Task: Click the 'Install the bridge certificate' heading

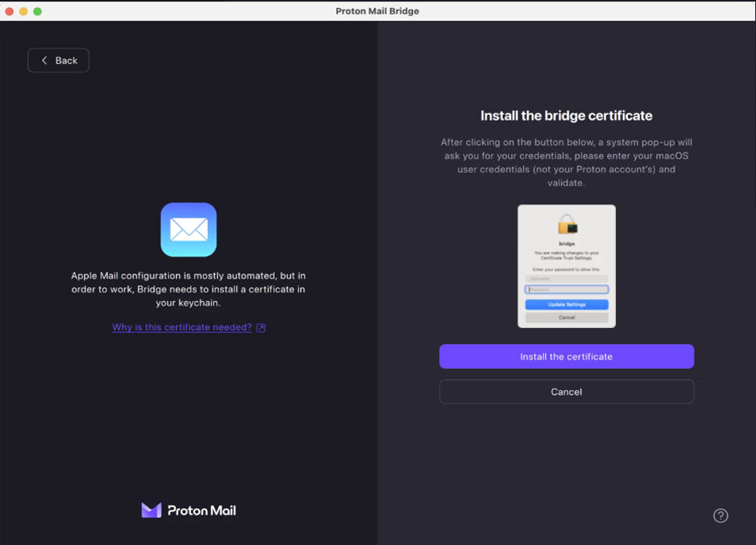Action: (x=566, y=116)
